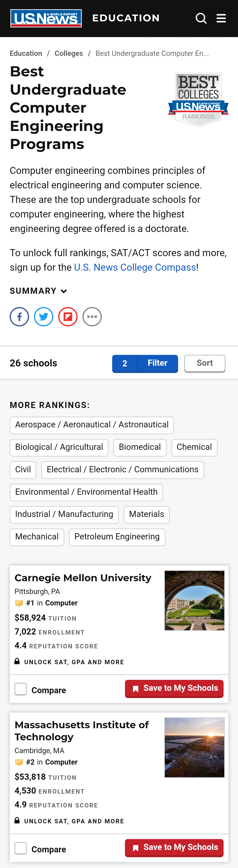Viewport: 238px width, 868px height.
Task: Save Carnegie Mellon to My Schools
Action: [x=174, y=688]
